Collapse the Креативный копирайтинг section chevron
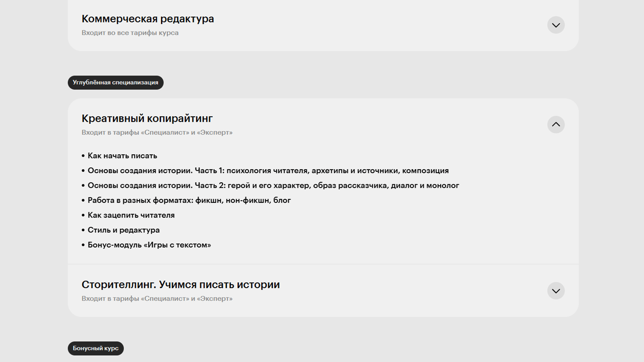The image size is (644, 362). (x=556, y=125)
